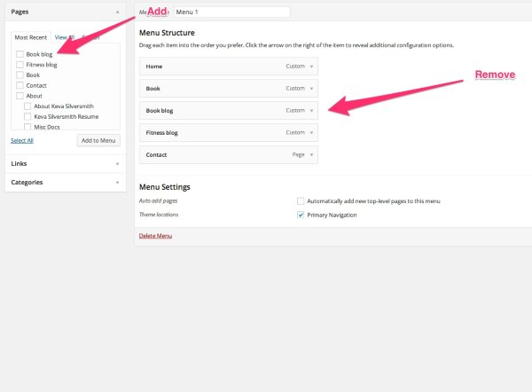Check the Book blog page checkbox

click(x=20, y=55)
